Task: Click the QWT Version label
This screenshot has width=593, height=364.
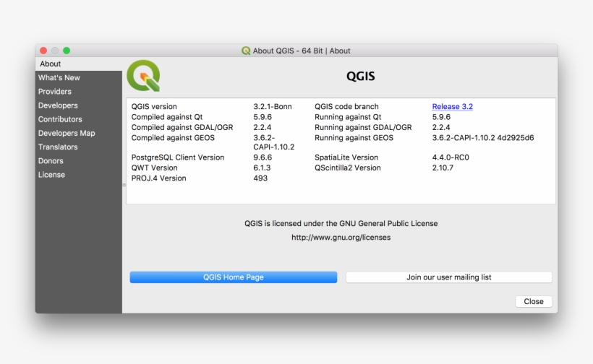Action: click(x=154, y=168)
